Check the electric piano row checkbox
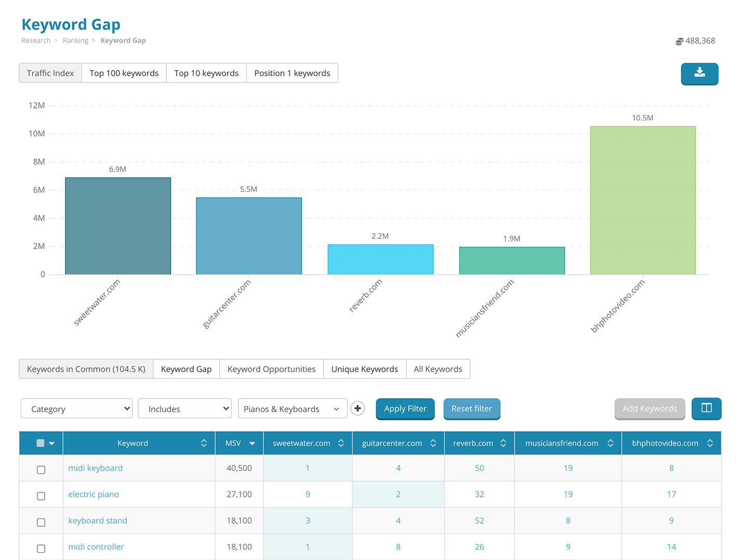The width and height of the screenshot is (748, 560). coord(41,496)
